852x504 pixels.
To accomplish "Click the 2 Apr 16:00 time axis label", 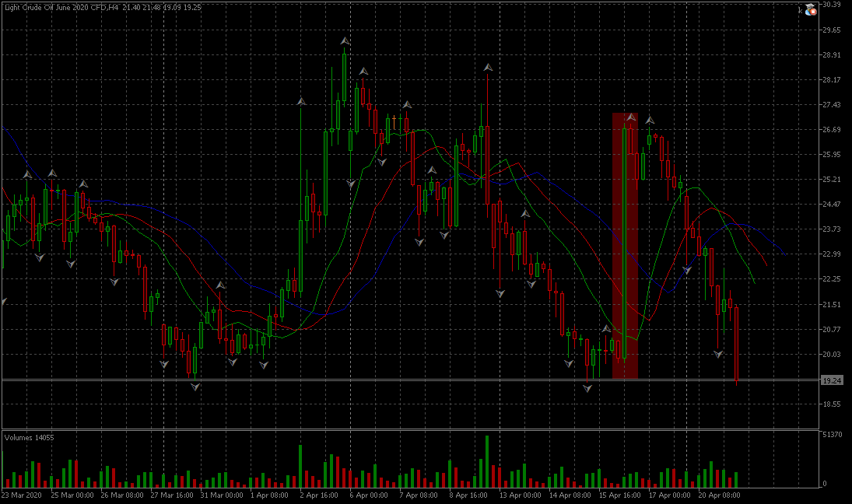I will [x=318, y=495].
